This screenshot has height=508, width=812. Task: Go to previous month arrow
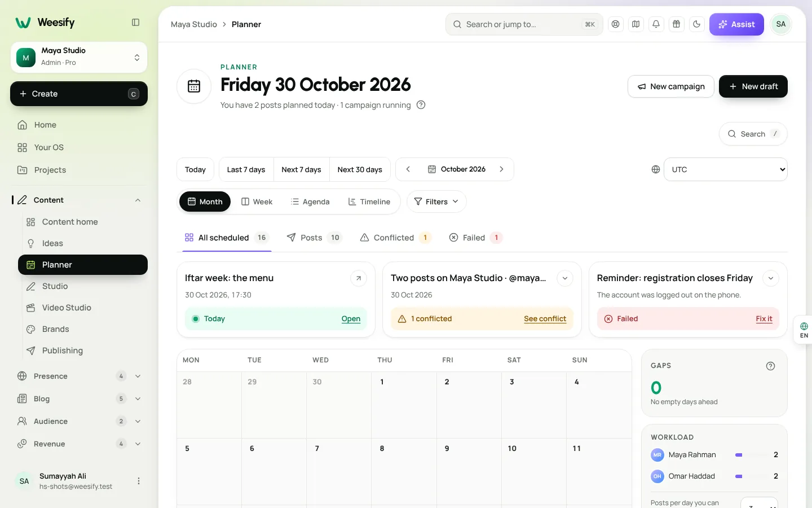[408, 169]
